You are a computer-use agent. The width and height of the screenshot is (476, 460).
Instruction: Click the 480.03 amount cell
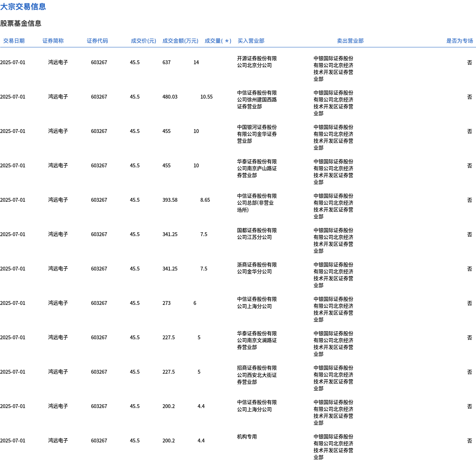coord(170,97)
